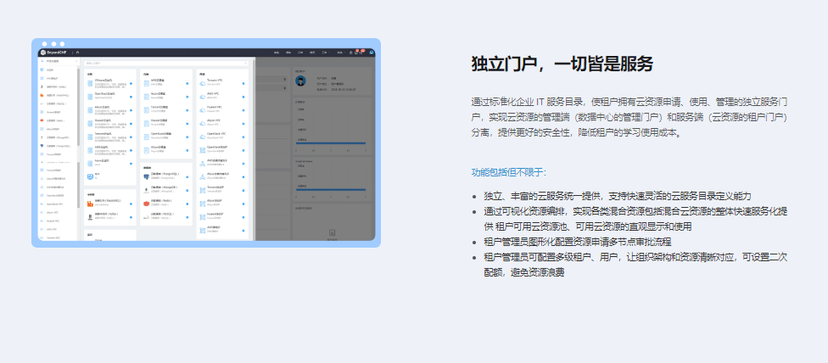This screenshot has height=363, width=828.
Task: Click the cloud portal dashboard screenshot thumbnail
Action: tap(206, 143)
